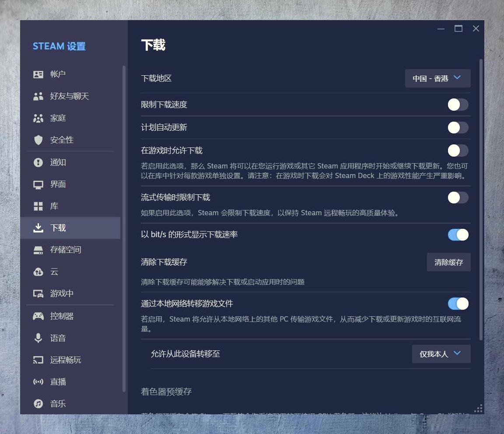Go to the 好友与聊天 settings page
This screenshot has height=434, width=504.
[70, 96]
